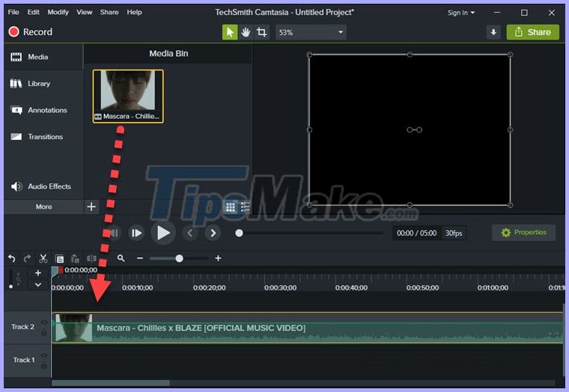Click the Track 1 label
Viewport: 569px width, 392px height.
point(24,360)
